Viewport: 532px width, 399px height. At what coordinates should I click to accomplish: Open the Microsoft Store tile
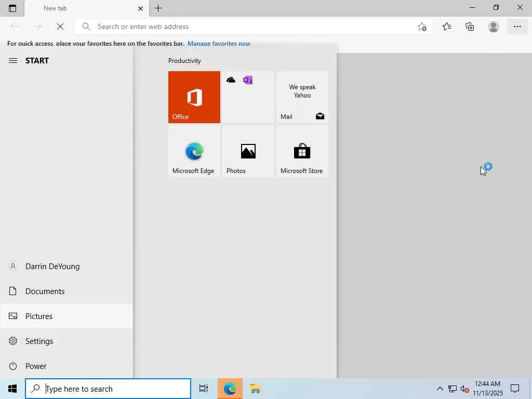(302, 151)
